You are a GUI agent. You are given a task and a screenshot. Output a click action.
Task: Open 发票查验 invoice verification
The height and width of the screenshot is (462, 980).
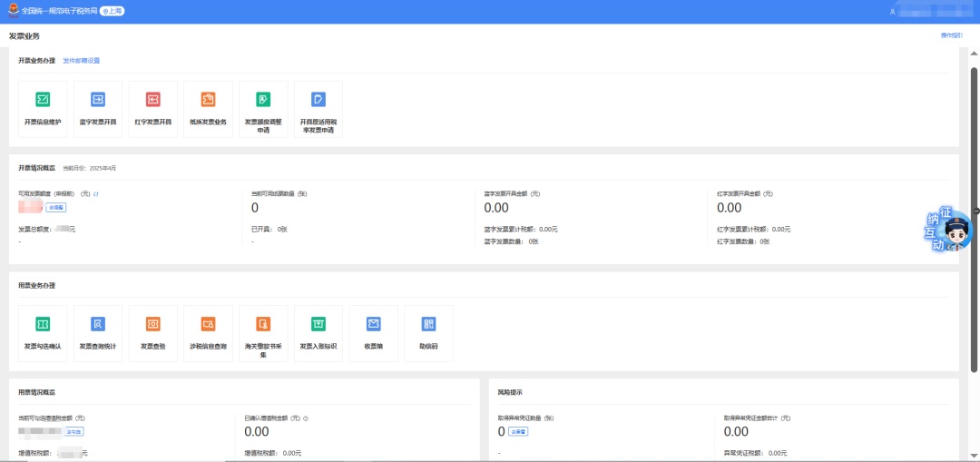[x=152, y=332]
